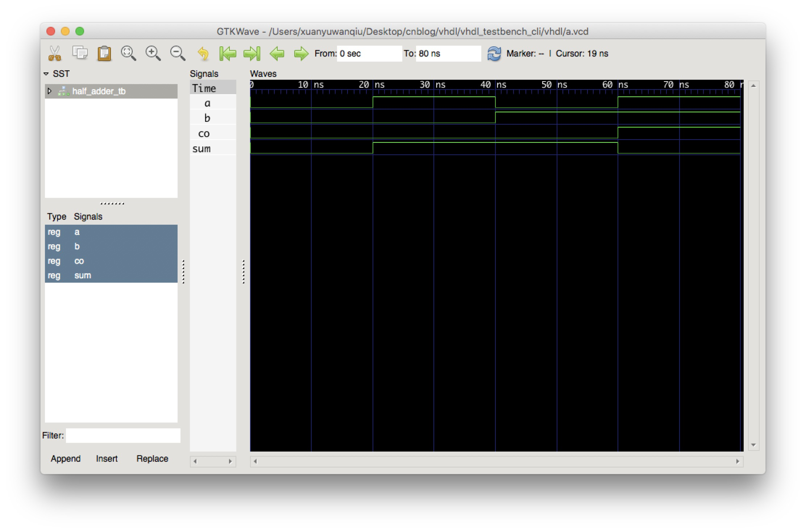Viewport: 806px width, 532px height.
Task: Click the waves vertical scrollbar down arrow
Action: click(x=753, y=444)
